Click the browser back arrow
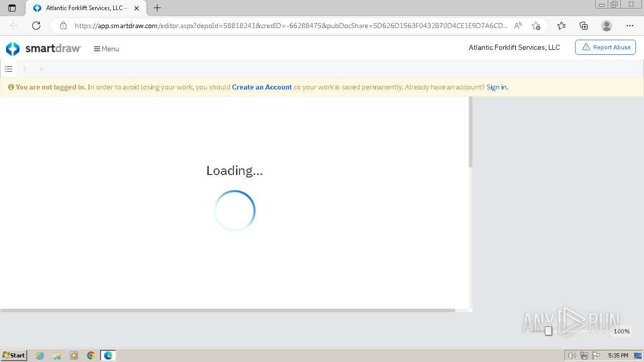Screen dimensions: 644x362 click(x=14, y=26)
